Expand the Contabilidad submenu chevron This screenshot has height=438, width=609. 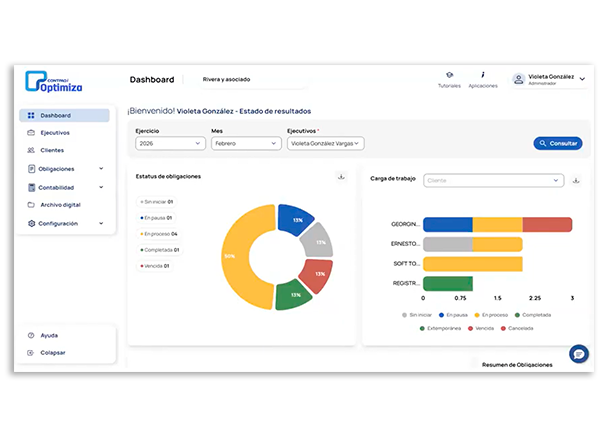coord(101,187)
